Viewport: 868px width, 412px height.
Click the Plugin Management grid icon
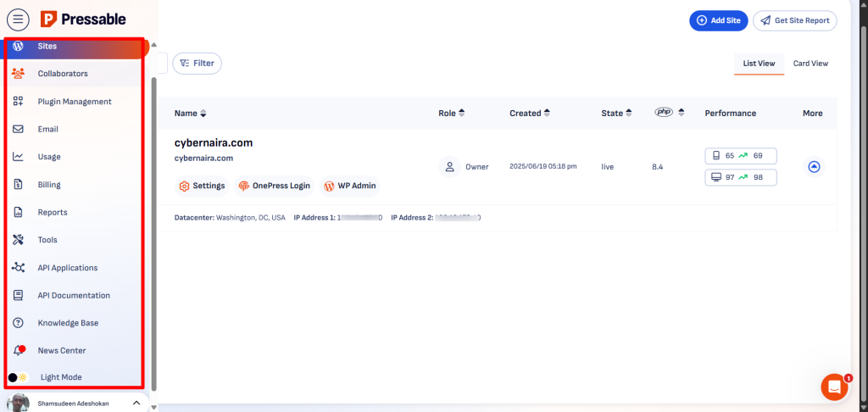pos(18,102)
